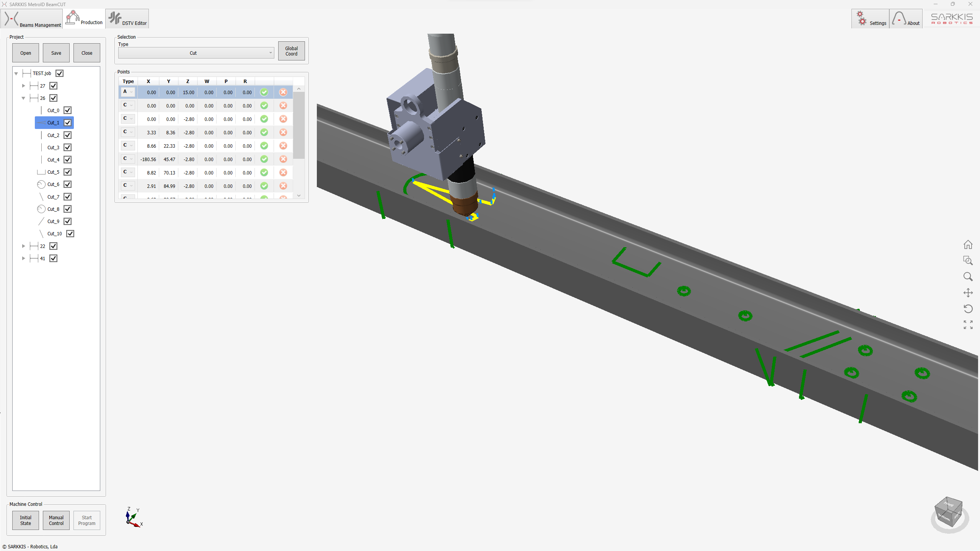Toggle checkbox for beam 41
This screenshot has width=980, height=551.
tap(54, 258)
